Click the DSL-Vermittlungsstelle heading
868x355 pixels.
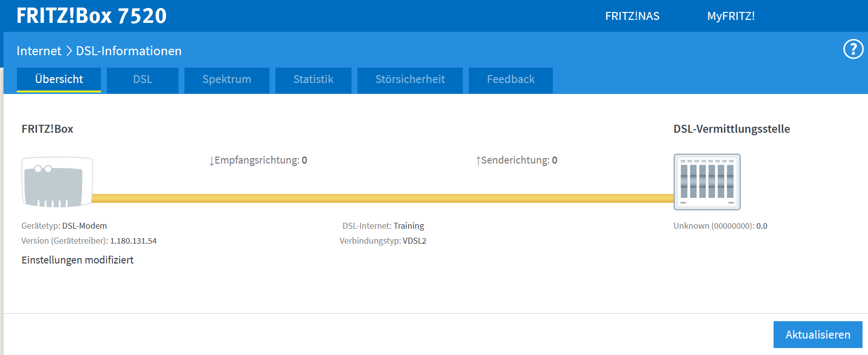pyautogui.click(x=731, y=129)
